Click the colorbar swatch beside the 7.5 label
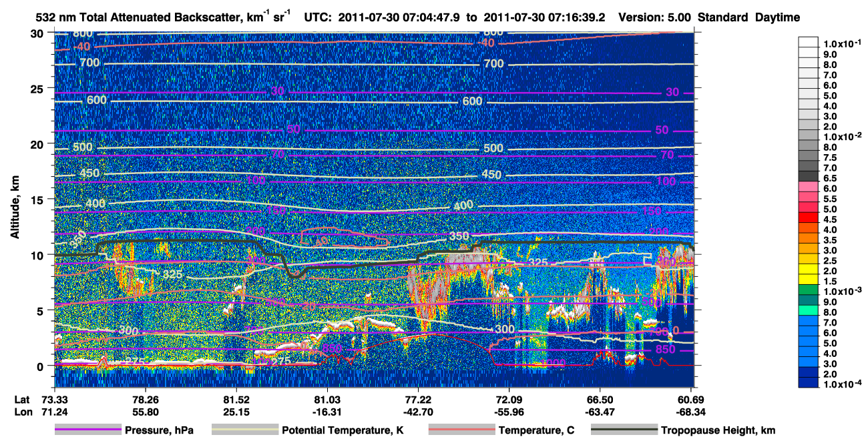The width and height of the screenshot is (868, 445). pos(809,157)
